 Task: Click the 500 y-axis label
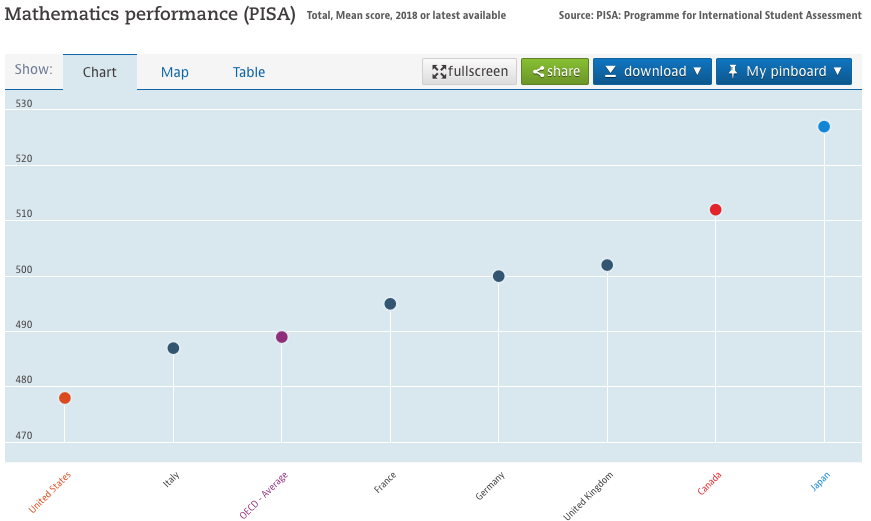pos(24,269)
